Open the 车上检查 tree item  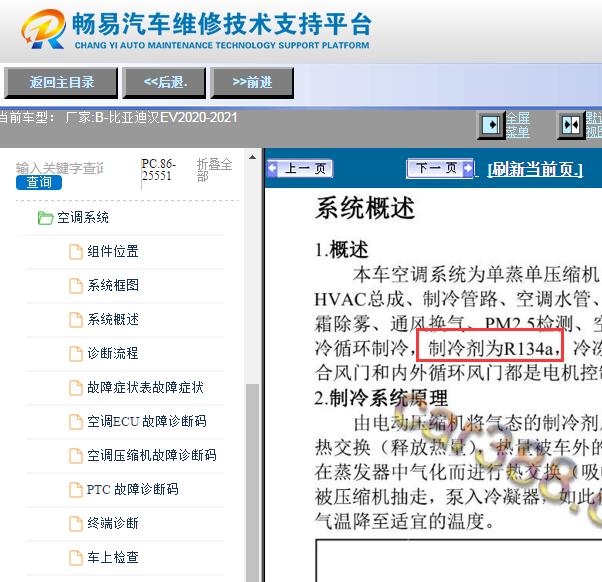(x=112, y=557)
